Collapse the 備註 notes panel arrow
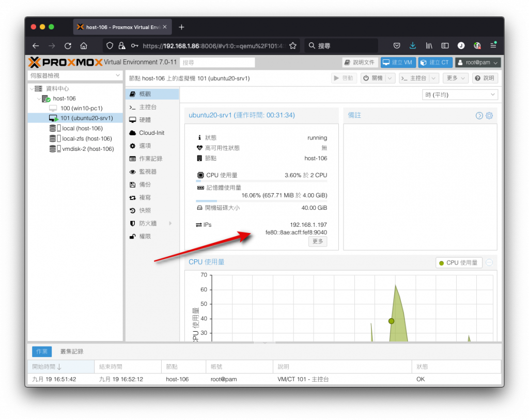This screenshot has width=529, height=420. [479, 116]
